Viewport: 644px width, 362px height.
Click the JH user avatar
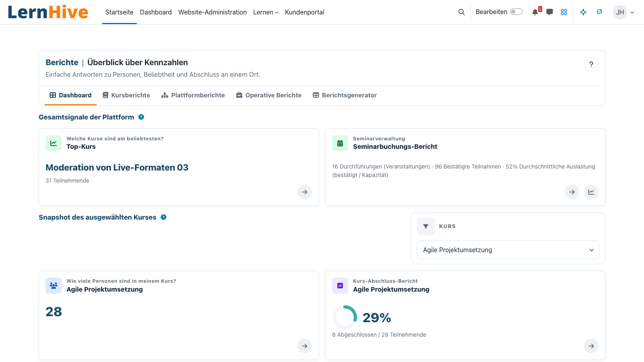tap(620, 12)
